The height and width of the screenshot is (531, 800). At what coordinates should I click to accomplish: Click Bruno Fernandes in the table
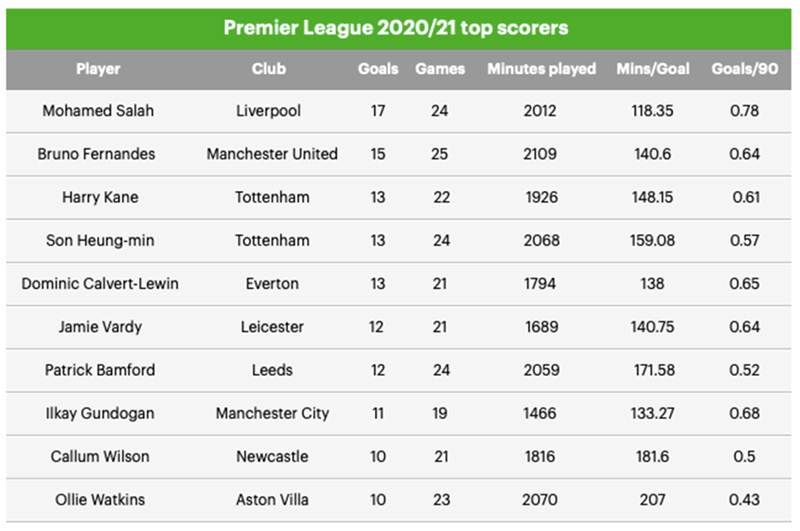point(98,154)
